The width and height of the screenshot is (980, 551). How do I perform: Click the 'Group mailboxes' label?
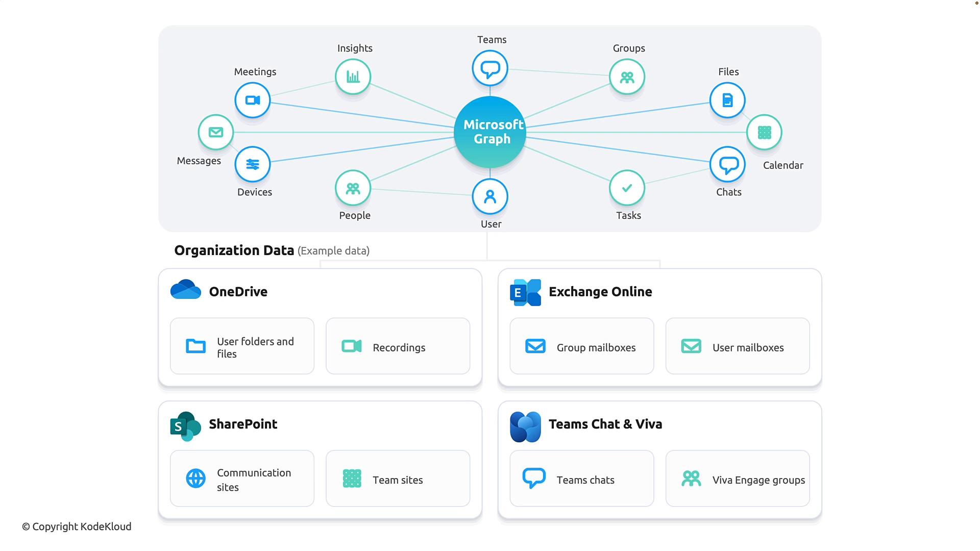[x=596, y=347]
